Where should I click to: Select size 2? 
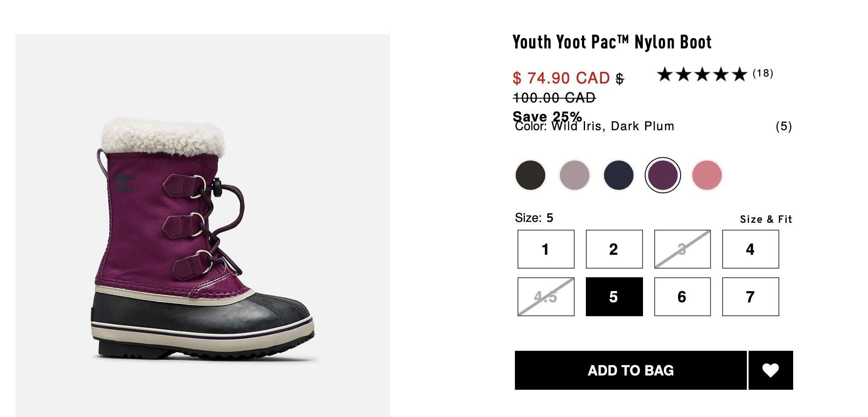[614, 249]
